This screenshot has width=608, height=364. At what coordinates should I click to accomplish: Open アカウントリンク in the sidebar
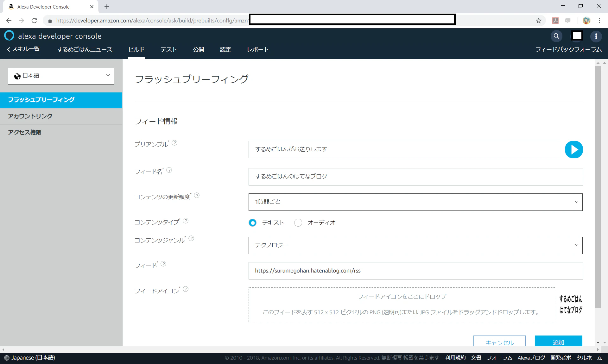coord(61,116)
